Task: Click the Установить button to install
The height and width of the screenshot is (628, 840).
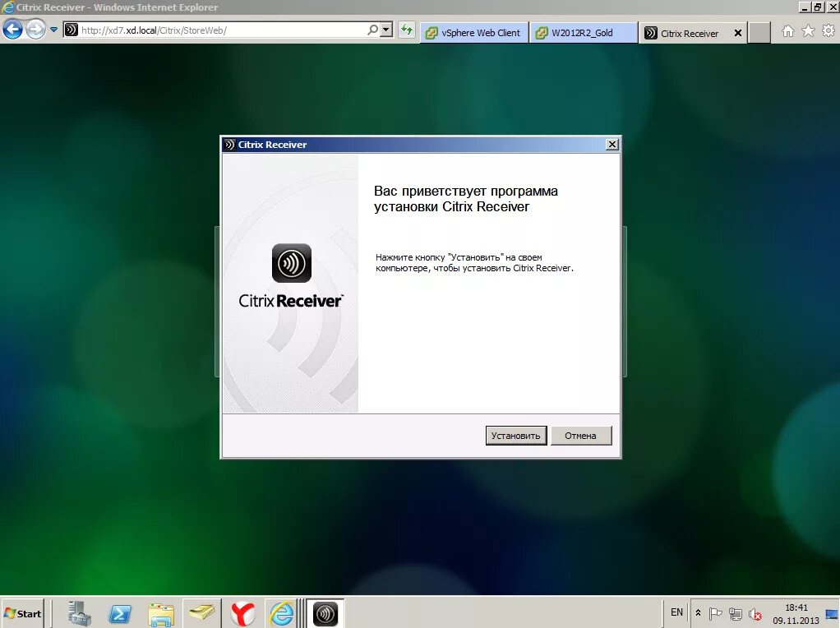Action: [515, 435]
